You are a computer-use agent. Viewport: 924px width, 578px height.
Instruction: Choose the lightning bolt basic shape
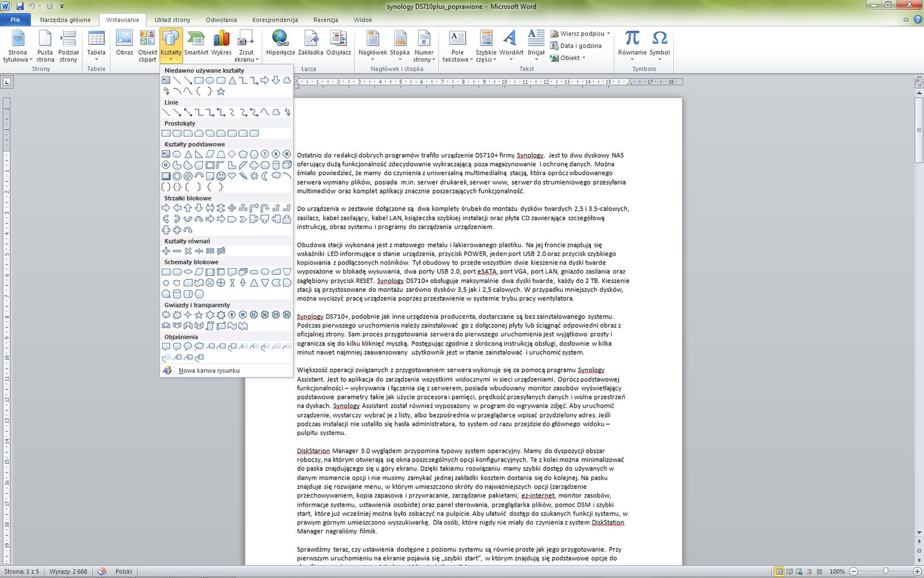click(243, 176)
